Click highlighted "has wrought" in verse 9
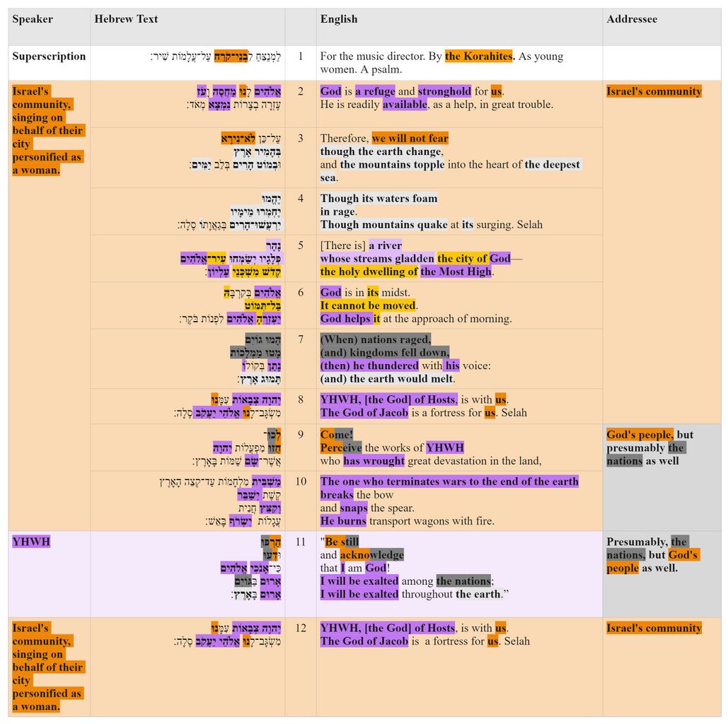 (374, 461)
